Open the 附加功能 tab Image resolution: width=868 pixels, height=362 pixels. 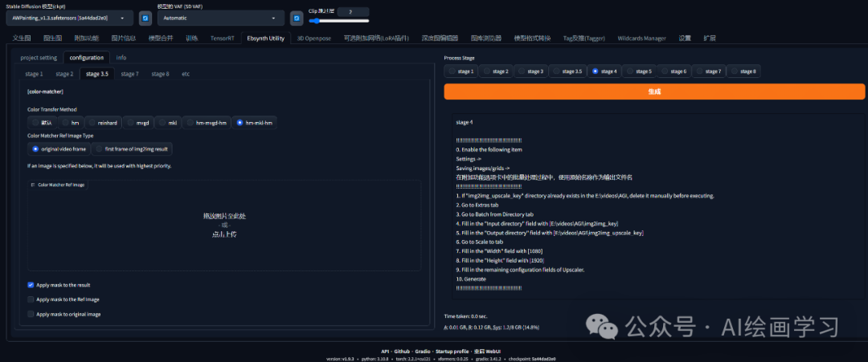(87, 39)
